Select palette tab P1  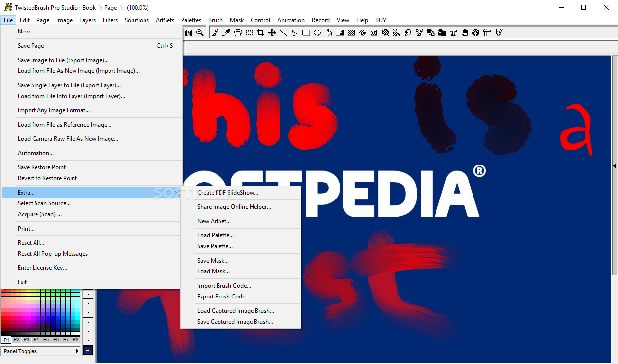[6, 340]
